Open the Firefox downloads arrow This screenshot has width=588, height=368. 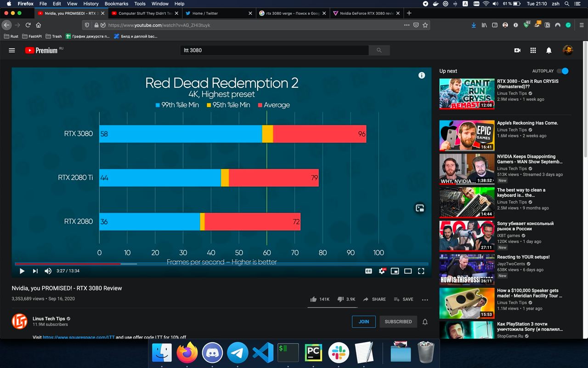(474, 25)
